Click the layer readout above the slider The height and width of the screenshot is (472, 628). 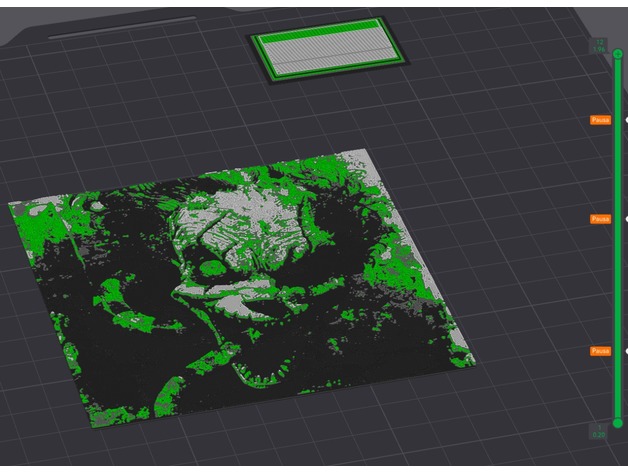point(600,45)
